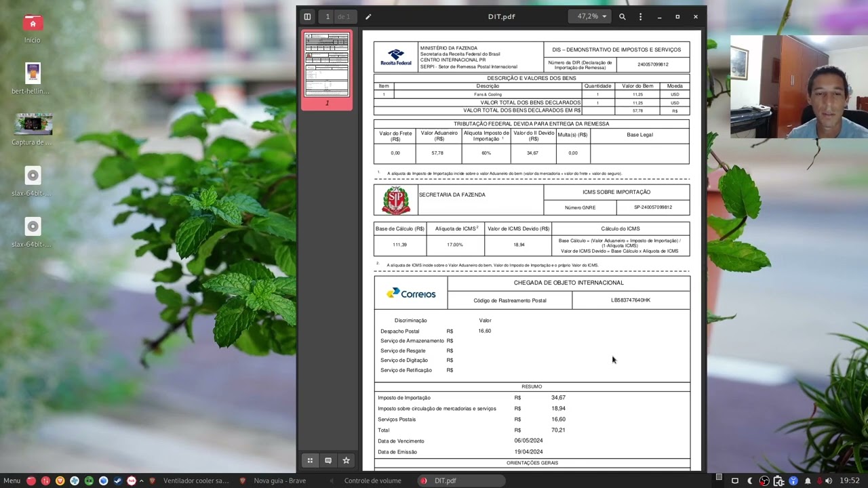Click the OBS Studio tray icon

tap(764, 481)
